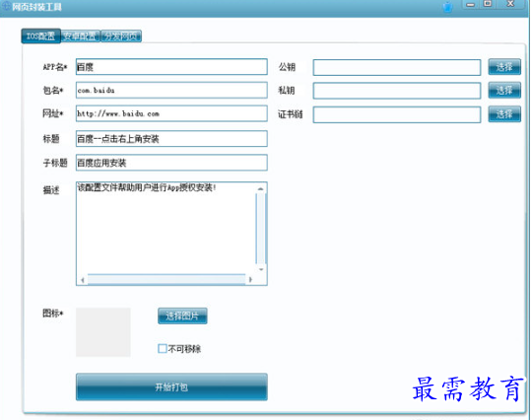Open the 分发网页 tab

121,36
